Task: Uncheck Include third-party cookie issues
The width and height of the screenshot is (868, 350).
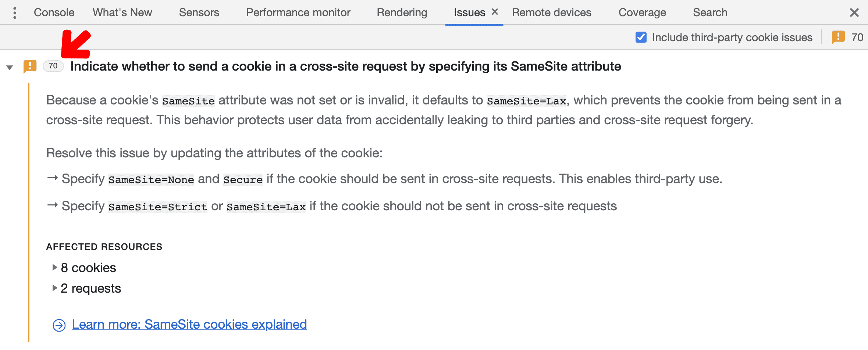Action: [x=641, y=37]
